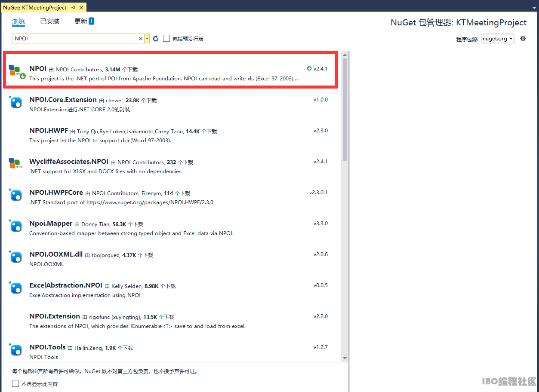Select the WycliffeAssociates.NPOI package title
This screenshot has height=392, width=539.
pyautogui.click(x=69, y=162)
